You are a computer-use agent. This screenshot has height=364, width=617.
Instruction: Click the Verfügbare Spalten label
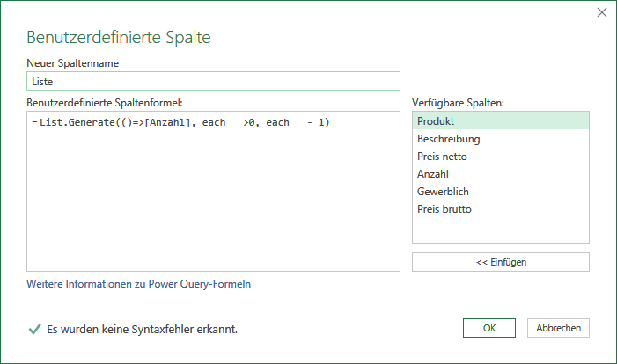(x=458, y=103)
